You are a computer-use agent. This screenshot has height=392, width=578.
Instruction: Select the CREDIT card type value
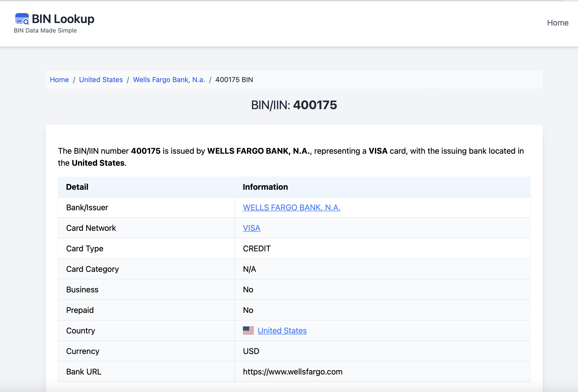pos(257,249)
